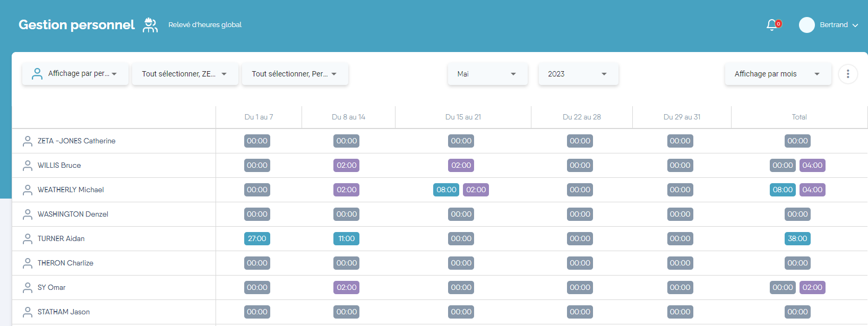The height and width of the screenshot is (326, 868).
Task: Open WEATHERLY Michael's employee row
Action: pyautogui.click(x=71, y=190)
